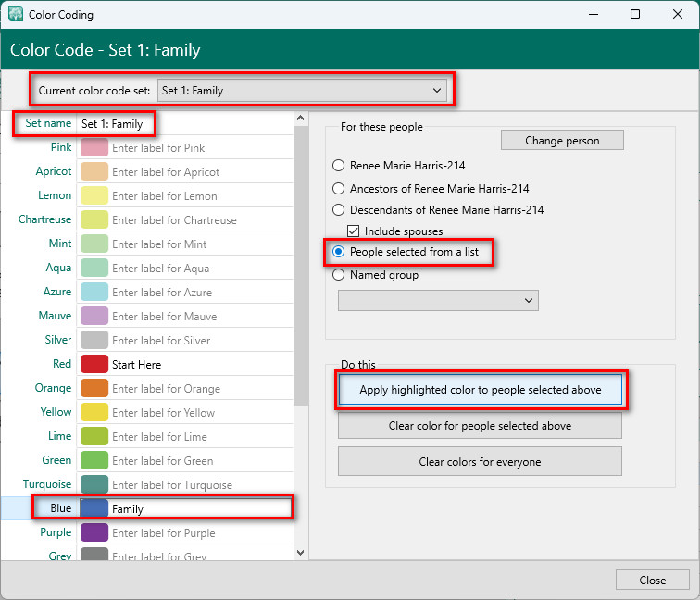Click the Mint label field

click(201, 244)
